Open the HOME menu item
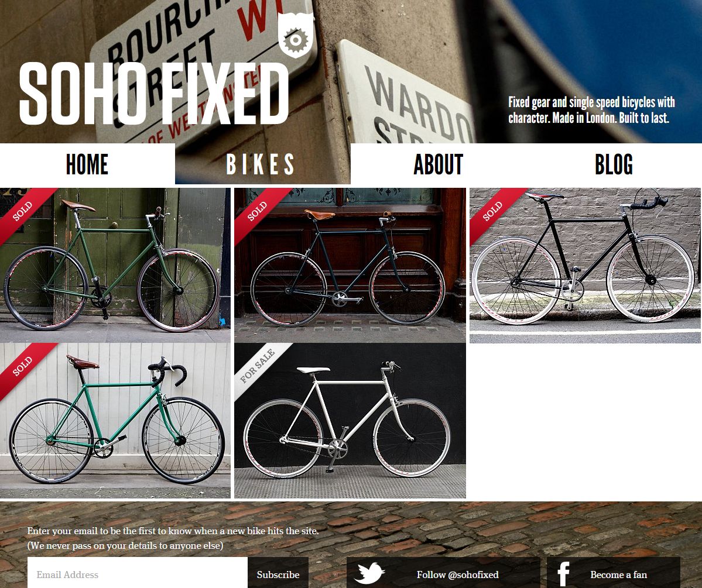Screen dimensions: 702x588 coord(87,164)
